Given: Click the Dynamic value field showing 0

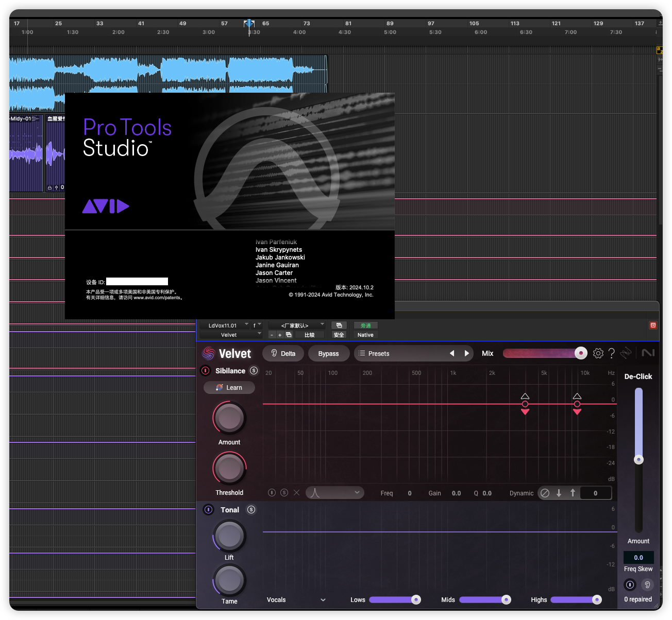Looking at the screenshot, I should (x=595, y=493).
